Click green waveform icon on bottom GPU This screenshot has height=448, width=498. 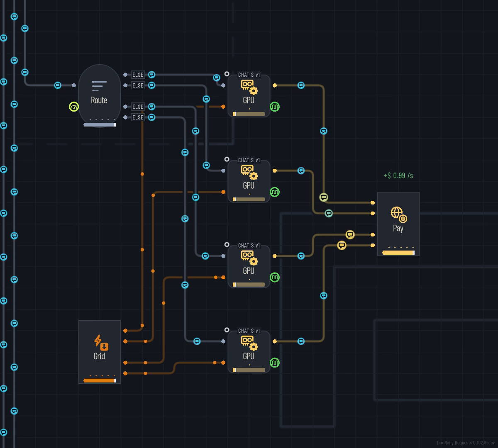click(x=275, y=363)
